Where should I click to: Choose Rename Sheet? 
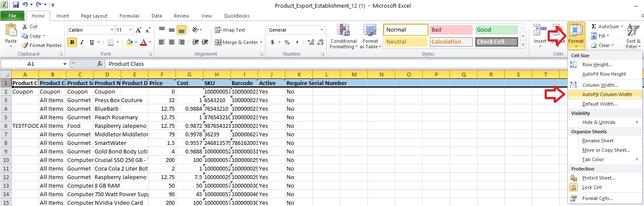(x=605, y=141)
